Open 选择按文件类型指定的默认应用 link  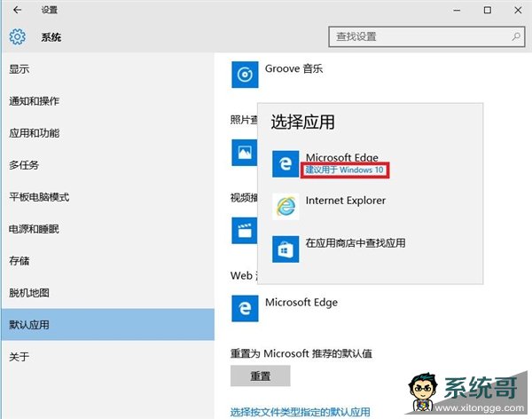[x=301, y=412]
